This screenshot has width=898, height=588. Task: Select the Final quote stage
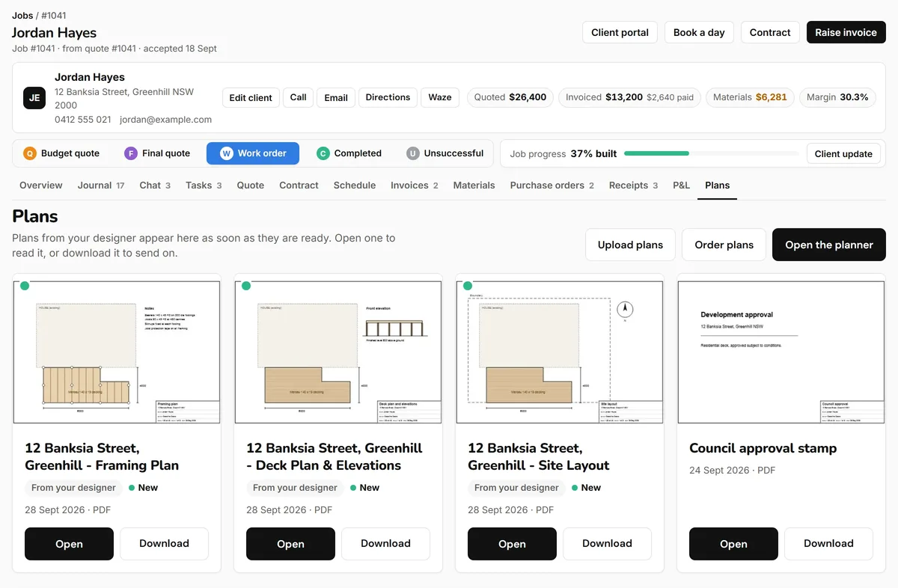(157, 153)
